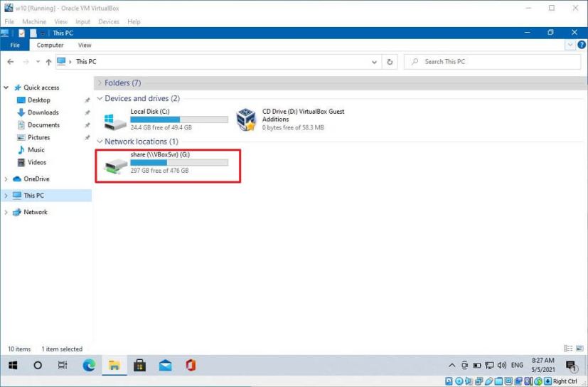The image size is (588, 387).
Task: Click VirtualBox optical disk indicator
Action: (459, 381)
